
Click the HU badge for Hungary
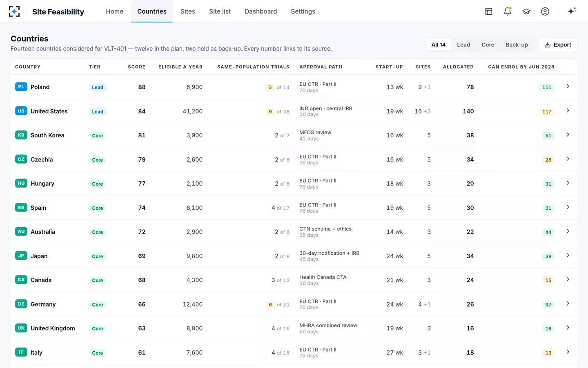pyautogui.click(x=21, y=183)
